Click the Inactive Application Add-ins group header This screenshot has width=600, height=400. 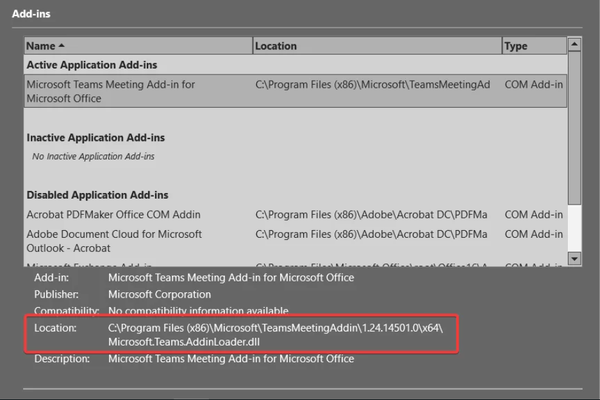coord(96,138)
